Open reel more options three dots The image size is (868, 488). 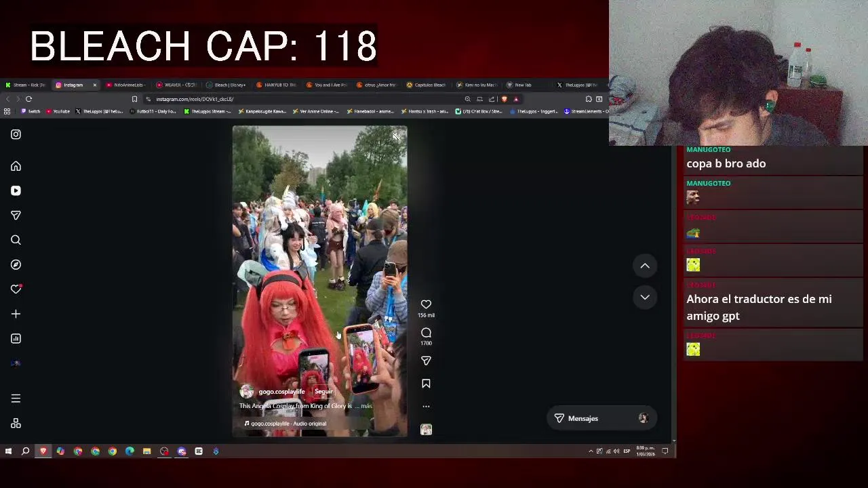coord(426,407)
